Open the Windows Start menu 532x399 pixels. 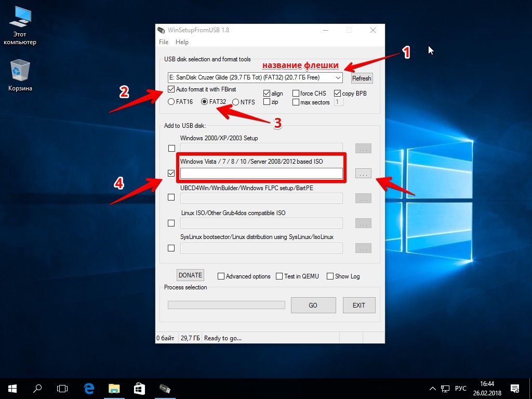(x=12, y=389)
